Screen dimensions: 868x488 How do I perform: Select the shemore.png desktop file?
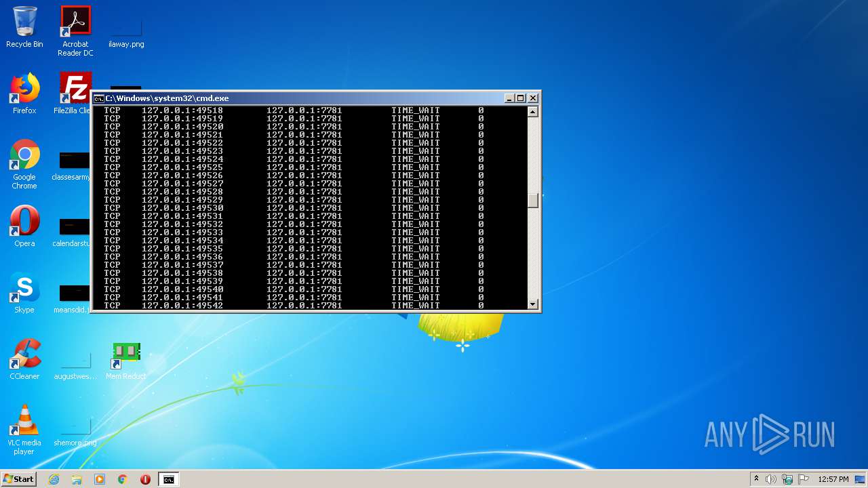[75, 432]
